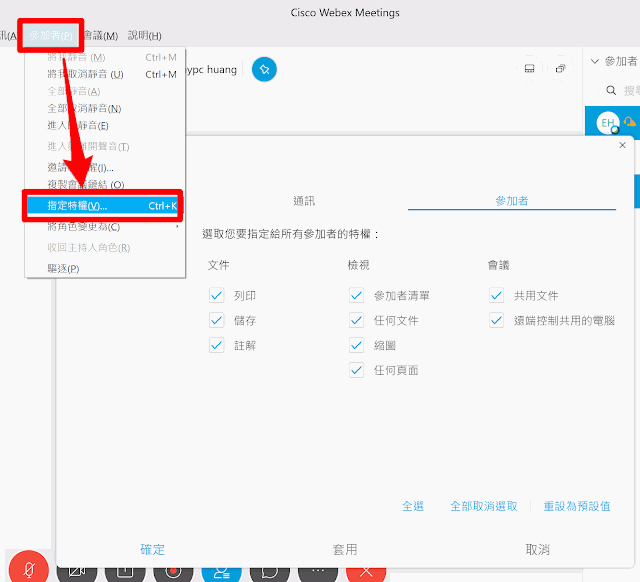Open the 參加者(P) menu

(51, 36)
